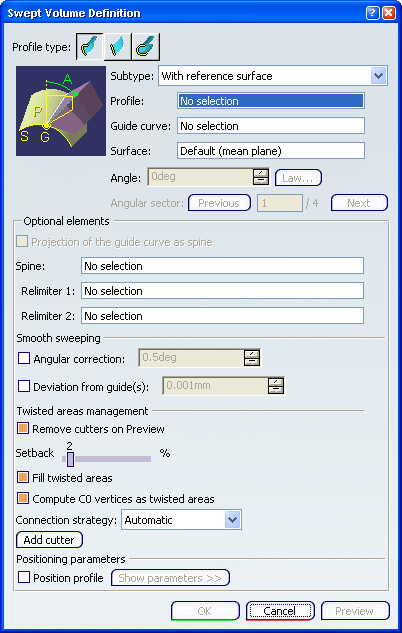Check the Position profile checkbox
Viewport: 402px width, 633px height.
(x=24, y=578)
